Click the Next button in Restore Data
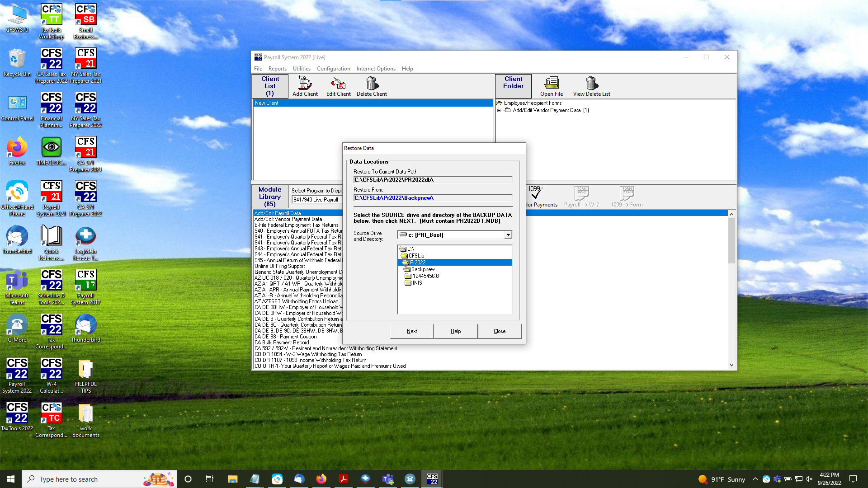Viewport: 868px width, 488px height. click(412, 331)
